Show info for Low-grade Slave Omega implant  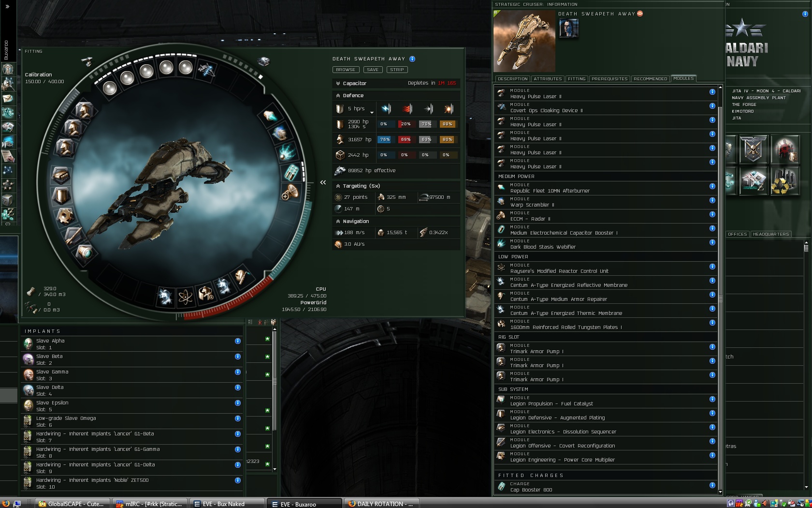coord(238,418)
